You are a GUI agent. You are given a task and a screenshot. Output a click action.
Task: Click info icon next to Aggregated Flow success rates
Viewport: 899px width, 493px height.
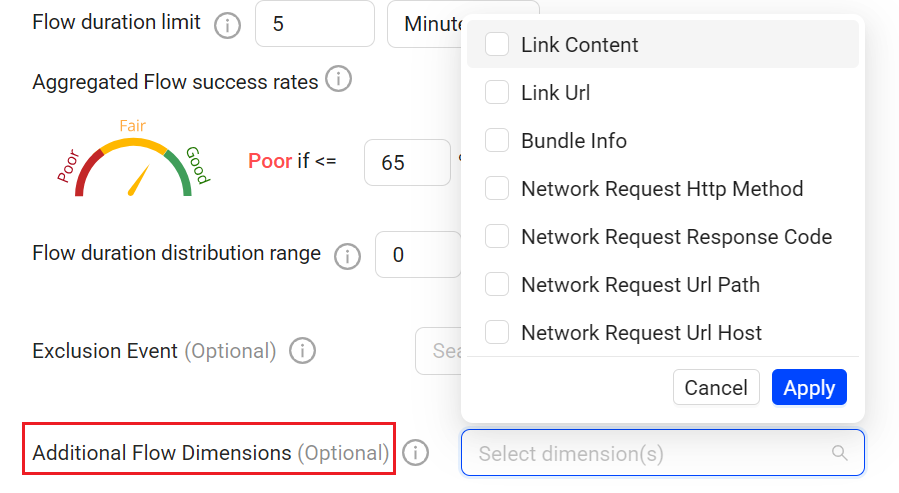[339, 80]
